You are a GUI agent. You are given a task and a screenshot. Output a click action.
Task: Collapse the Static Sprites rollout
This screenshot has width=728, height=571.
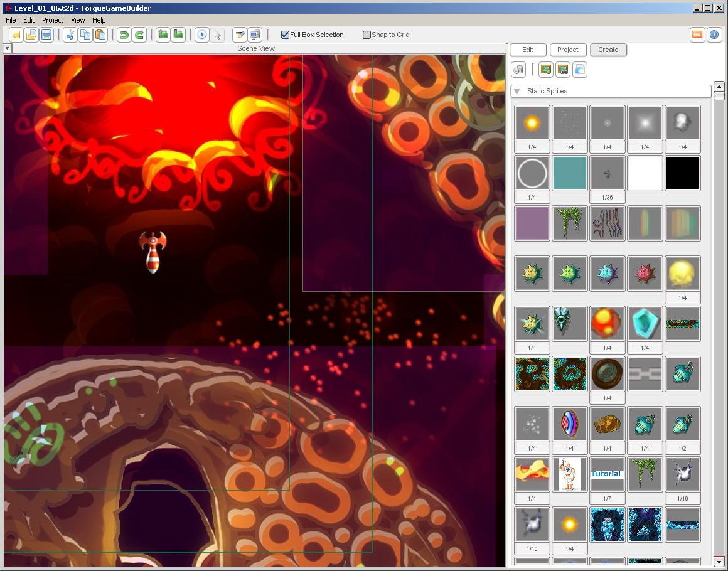tap(517, 92)
